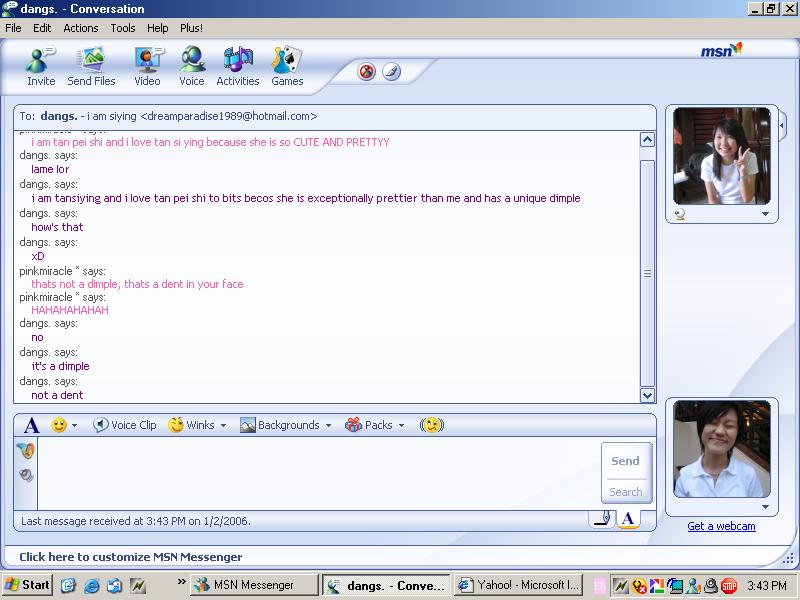The image size is (800, 600).
Task: Open the color scheme paintbrush icon
Action: pyautogui.click(x=392, y=71)
